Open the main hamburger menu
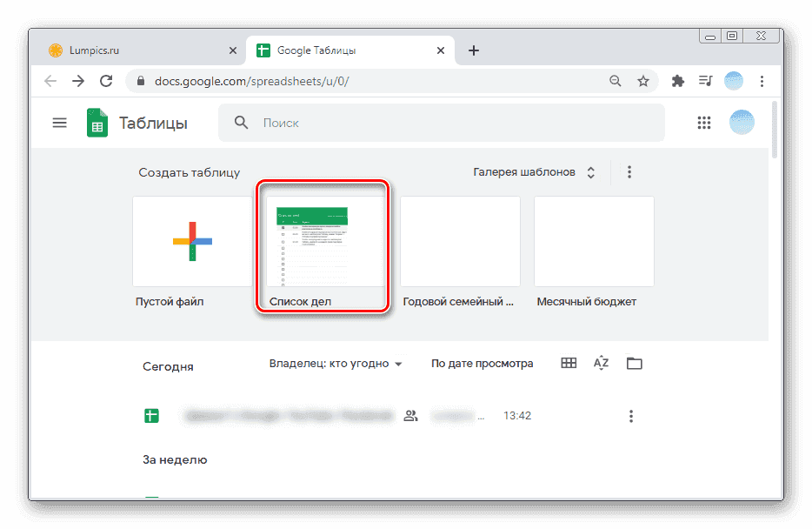Screen dimensions: 812x529 click(x=59, y=122)
